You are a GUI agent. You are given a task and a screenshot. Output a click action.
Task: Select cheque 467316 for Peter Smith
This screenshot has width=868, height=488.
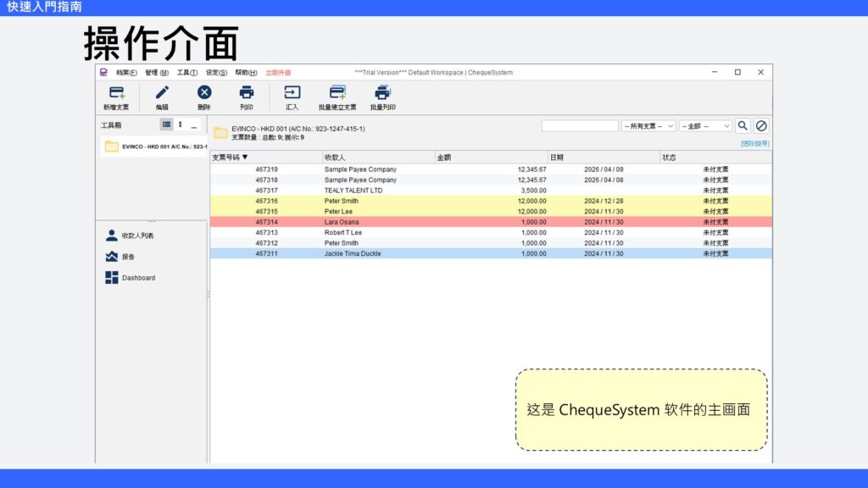491,201
